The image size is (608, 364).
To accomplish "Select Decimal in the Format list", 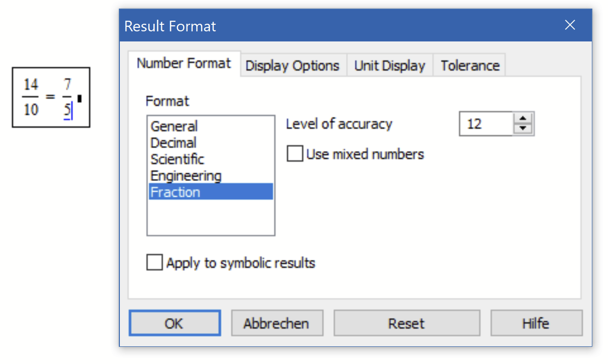I will [173, 143].
